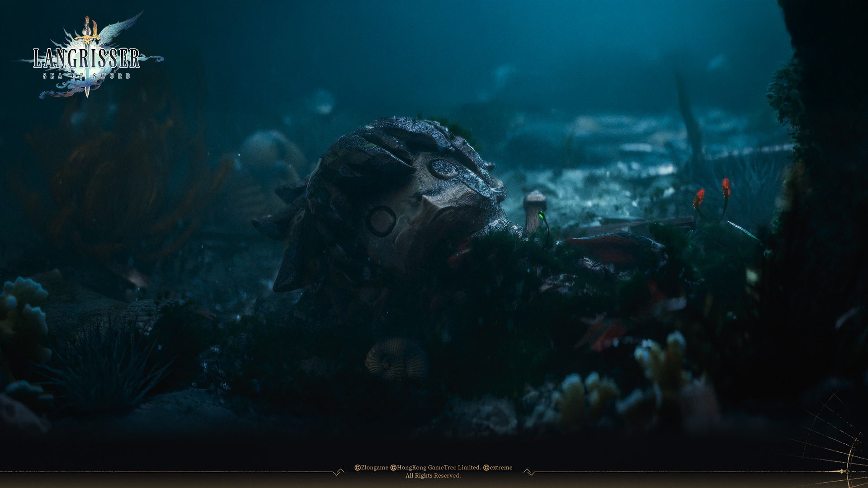Screen dimensions: 868x488
Task: Click the stone head's lower round eye
Action: pos(381,221)
